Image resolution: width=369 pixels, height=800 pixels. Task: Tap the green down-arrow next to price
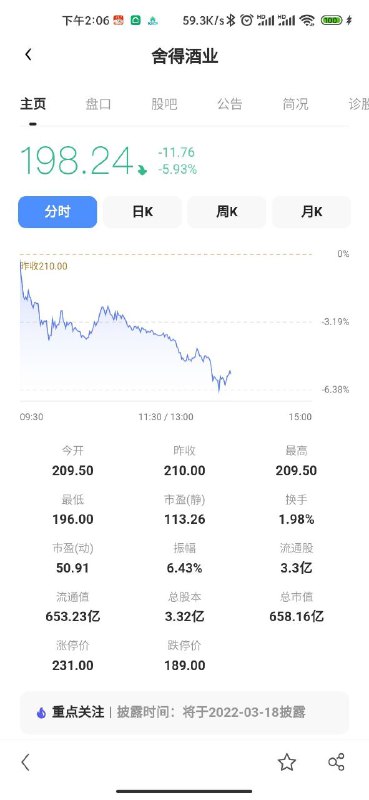tap(142, 170)
